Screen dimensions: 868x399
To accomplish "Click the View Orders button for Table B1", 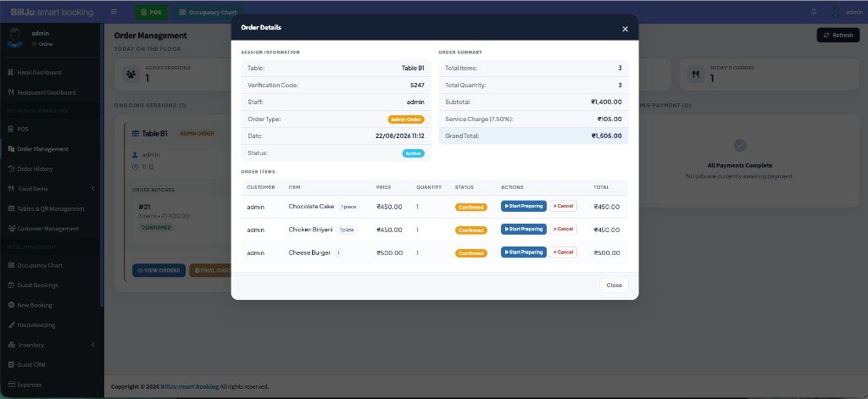I will (159, 270).
